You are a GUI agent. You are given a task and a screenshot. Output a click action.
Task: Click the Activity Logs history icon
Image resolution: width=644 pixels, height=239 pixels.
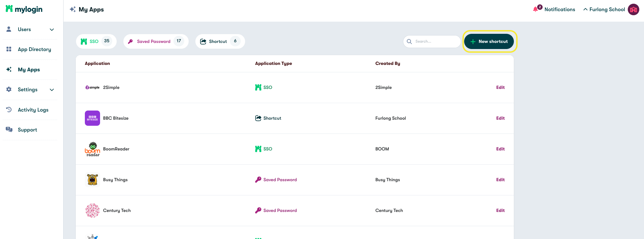point(9,110)
